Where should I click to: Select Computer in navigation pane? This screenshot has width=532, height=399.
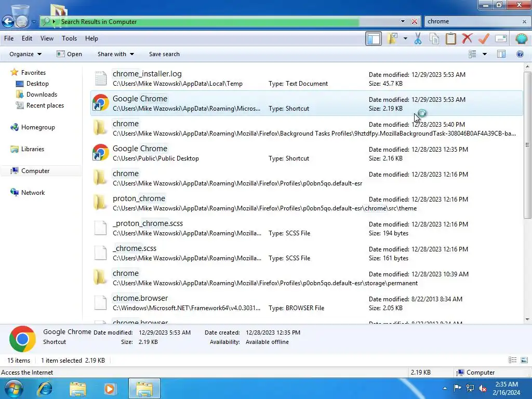tap(35, 170)
